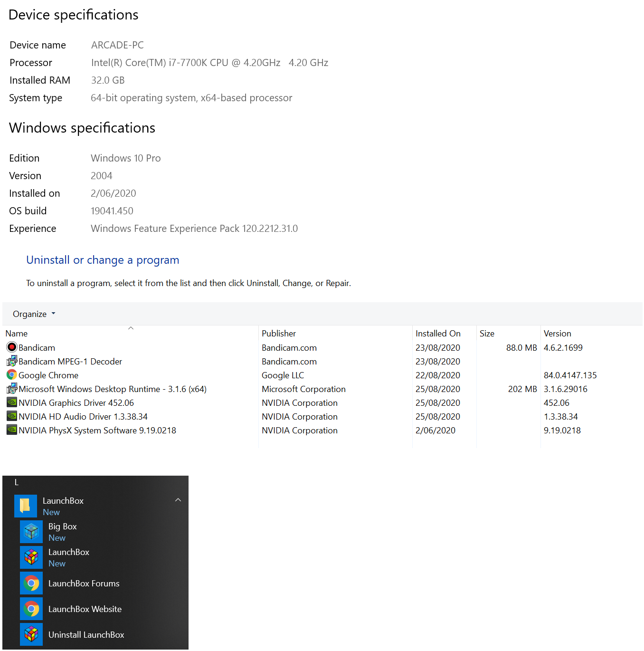This screenshot has width=644, height=651.
Task: Select the Google Chrome program row
Action: tap(322, 375)
